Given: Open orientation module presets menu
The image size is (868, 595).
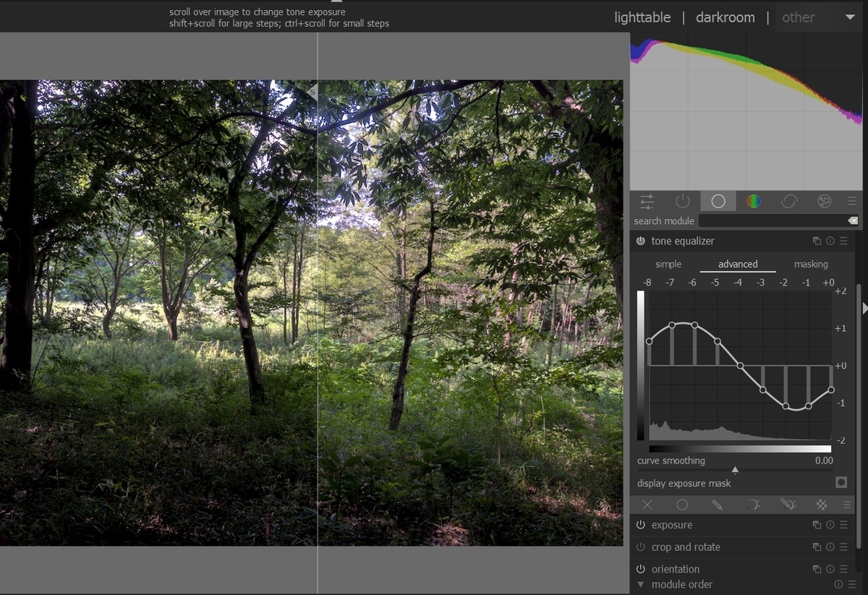Looking at the screenshot, I should click(x=843, y=570).
